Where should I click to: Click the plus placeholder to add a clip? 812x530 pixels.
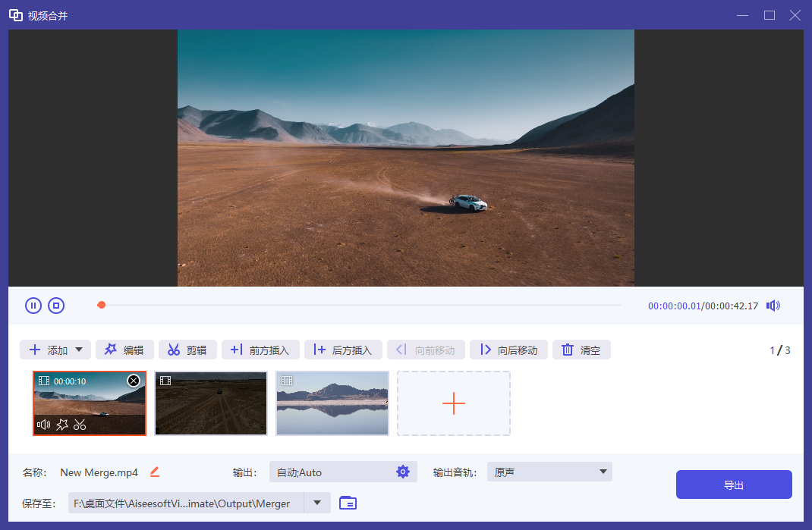pyautogui.click(x=454, y=403)
